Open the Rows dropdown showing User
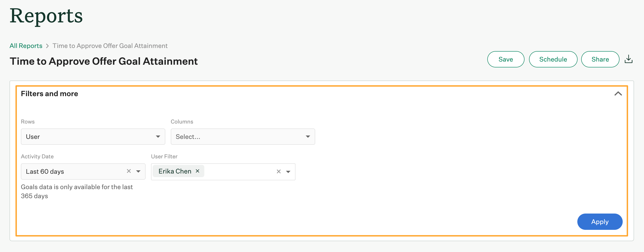 coord(93,137)
